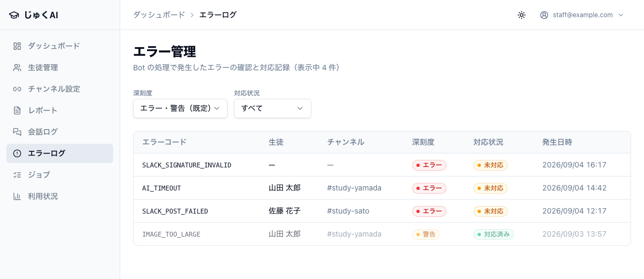Click the チャンネル設定 link icon
This screenshot has width=644, height=279.
(x=17, y=89)
